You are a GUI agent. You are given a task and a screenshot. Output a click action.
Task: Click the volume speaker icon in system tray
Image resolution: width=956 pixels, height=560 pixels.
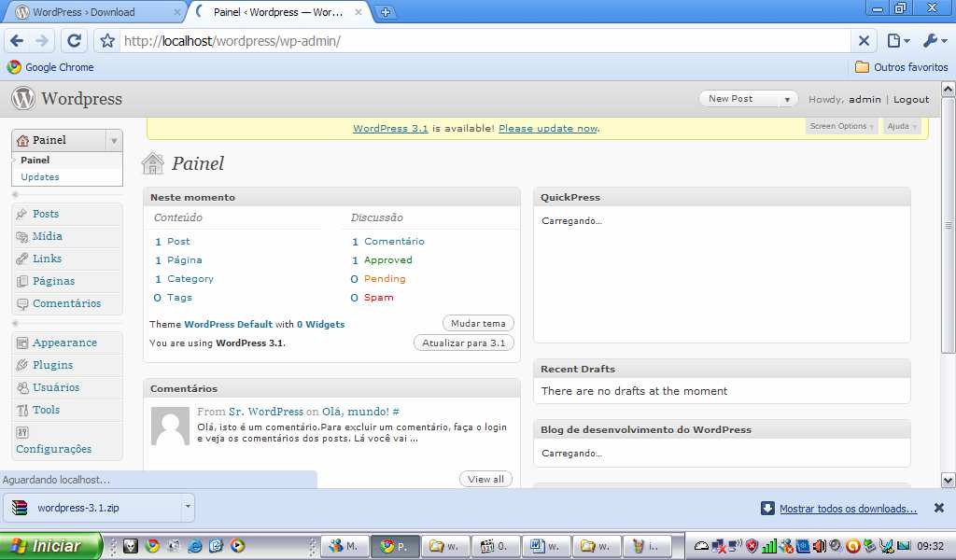pos(820,546)
